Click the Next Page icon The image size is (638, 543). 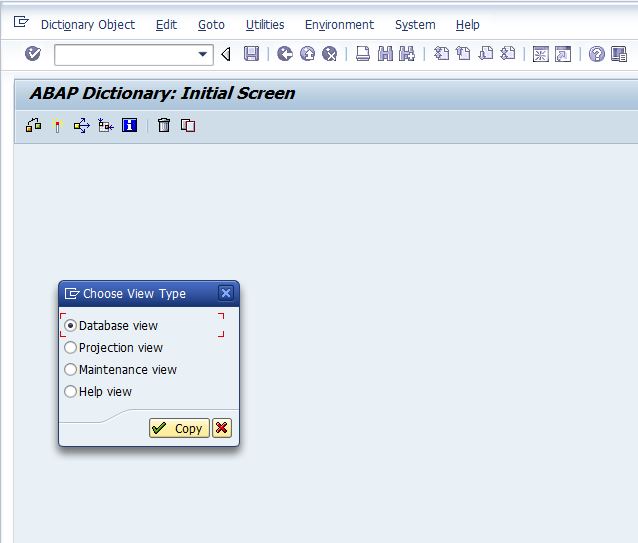[x=485, y=54]
